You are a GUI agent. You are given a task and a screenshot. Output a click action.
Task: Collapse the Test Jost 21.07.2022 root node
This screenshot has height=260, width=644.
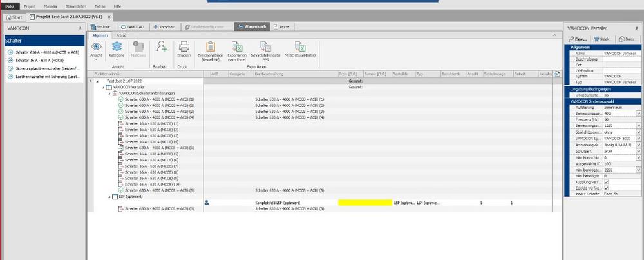tap(97, 81)
